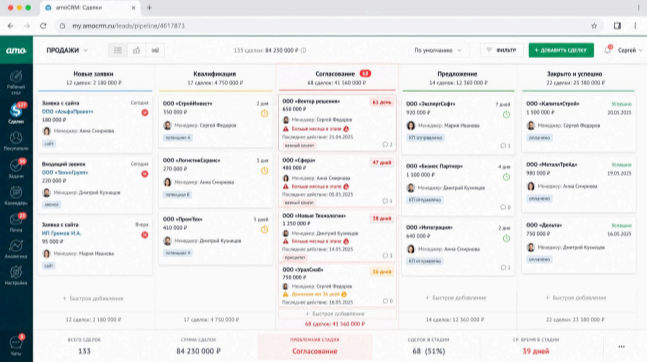
Task: Click the ДОБАВИТЬ СДЕЛКУ button
Action: tap(561, 50)
